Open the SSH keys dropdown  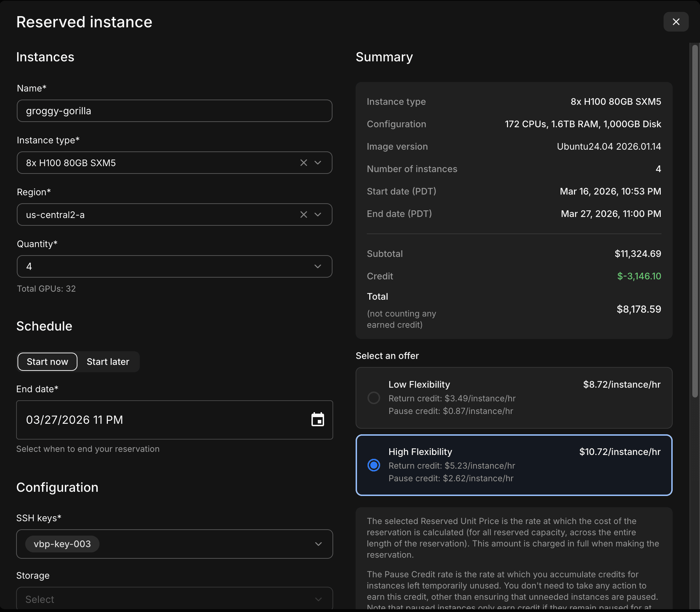(x=318, y=544)
